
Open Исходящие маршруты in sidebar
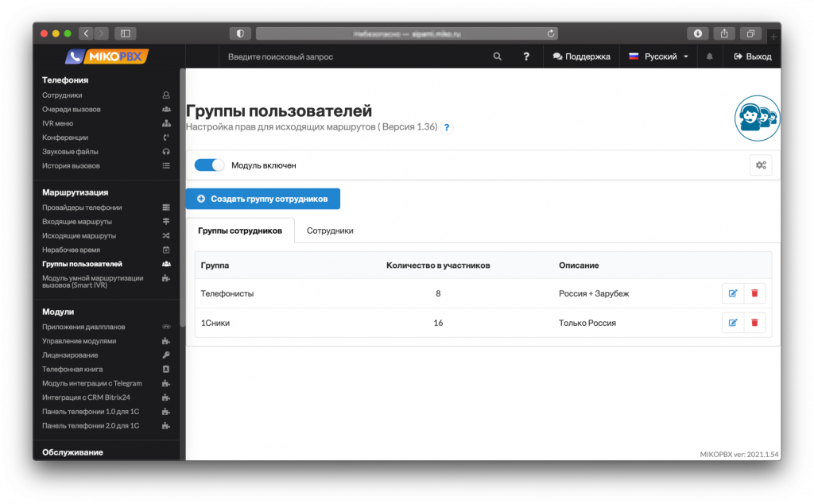pyautogui.click(x=79, y=236)
